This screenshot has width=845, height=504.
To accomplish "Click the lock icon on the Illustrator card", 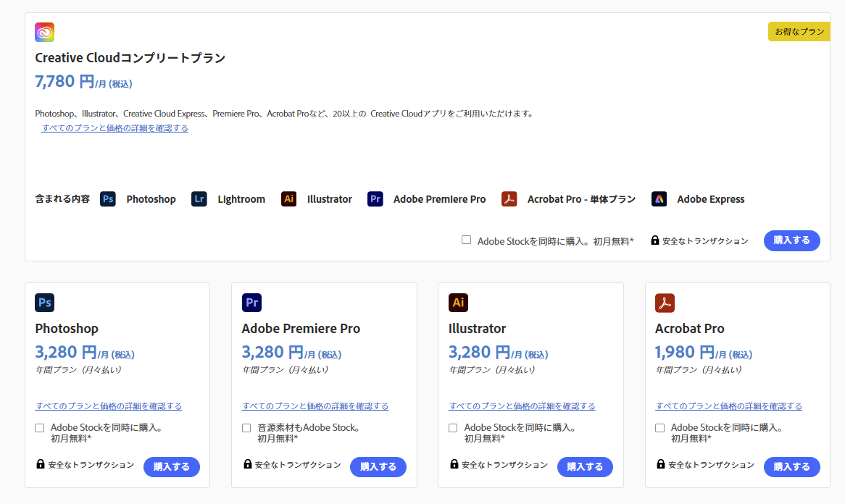I will tap(454, 463).
